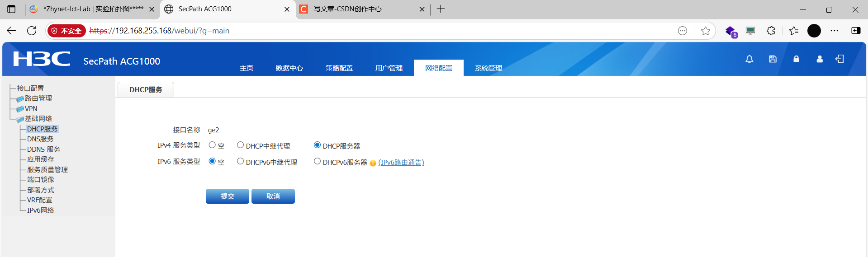Click the lock icon in header

coord(796,59)
